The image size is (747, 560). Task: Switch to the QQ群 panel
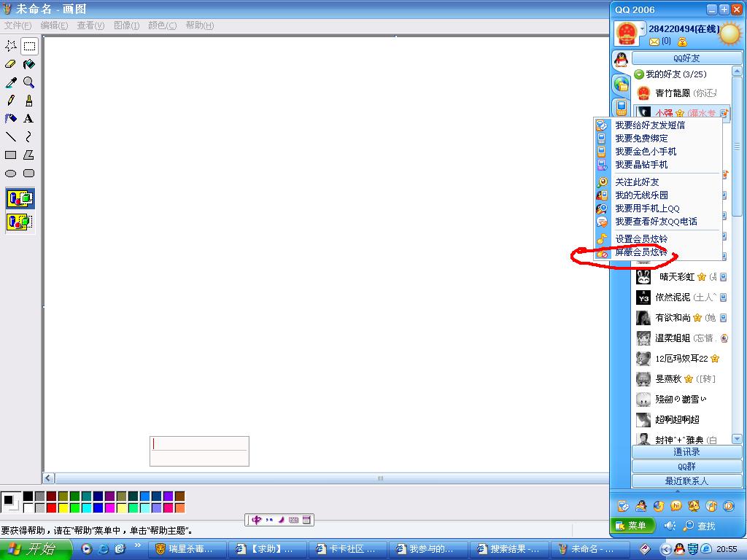pyautogui.click(x=686, y=467)
